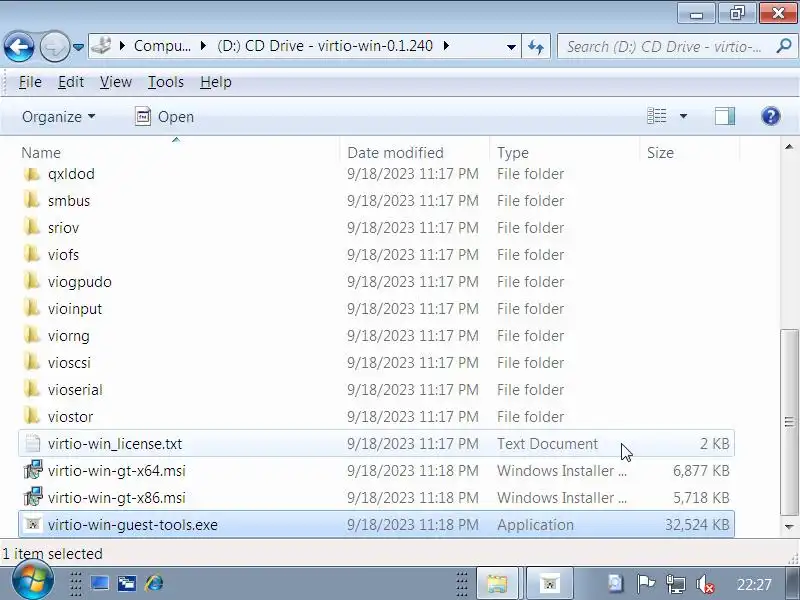Open Action Center flag in tray

pyautogui.click(x=645, y=584)
